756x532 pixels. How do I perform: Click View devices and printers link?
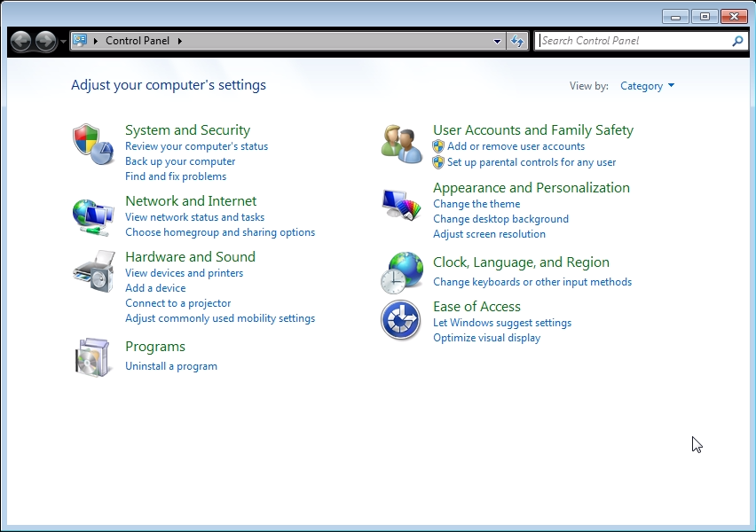coord(184,273)
